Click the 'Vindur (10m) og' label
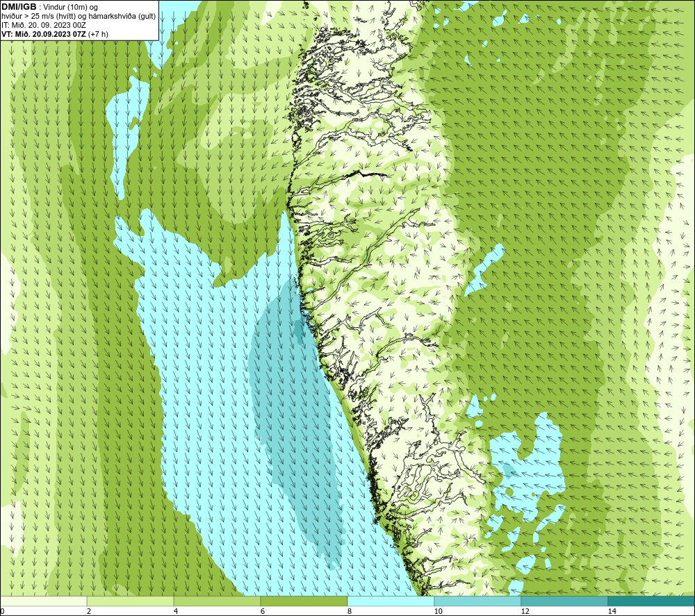The width and height of the screenshot is (695, 616). point(72,8)
